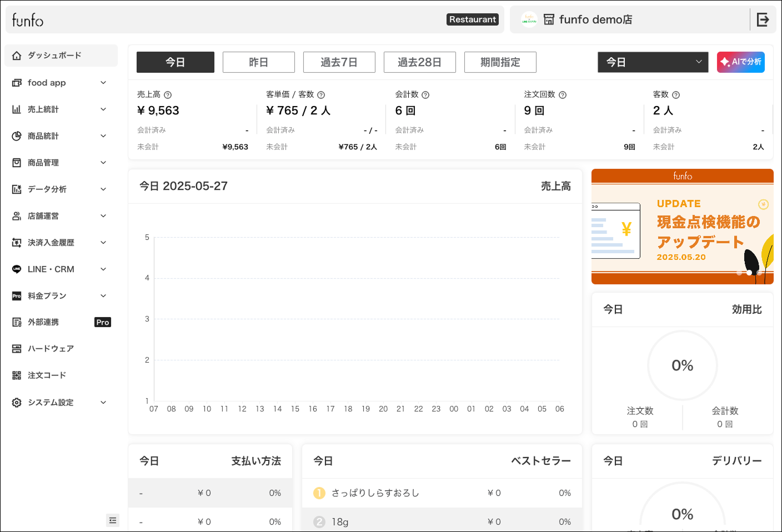Image resolution: width=782 pixels, height=532 pixels.
Task: Click the help icon next to 注文回数
Action: click(x=563, y=95)
